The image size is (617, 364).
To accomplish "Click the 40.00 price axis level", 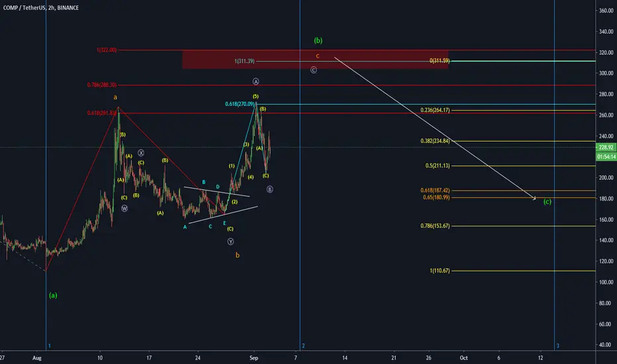I will [606, 345].
